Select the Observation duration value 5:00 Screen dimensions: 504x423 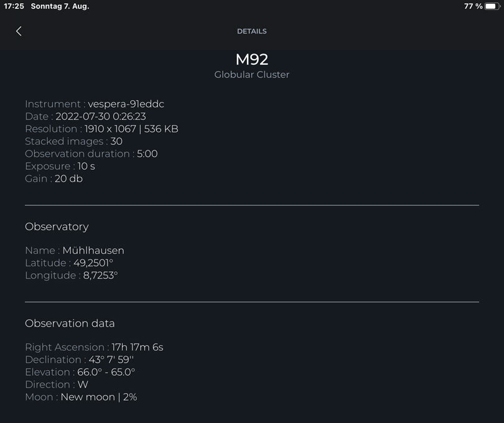tap(147, 154)
